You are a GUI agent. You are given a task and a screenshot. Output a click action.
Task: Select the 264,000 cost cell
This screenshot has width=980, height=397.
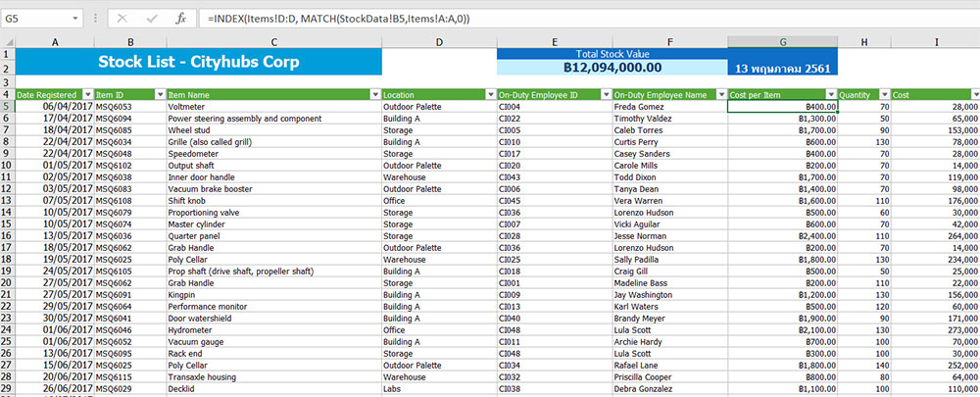[936, 235]
